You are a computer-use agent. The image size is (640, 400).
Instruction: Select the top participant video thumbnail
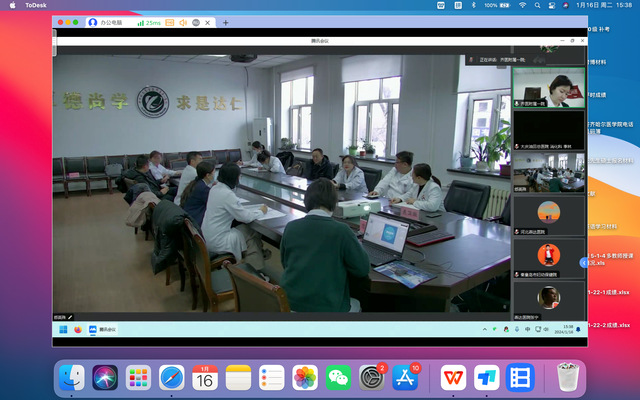tap(548, 87)
